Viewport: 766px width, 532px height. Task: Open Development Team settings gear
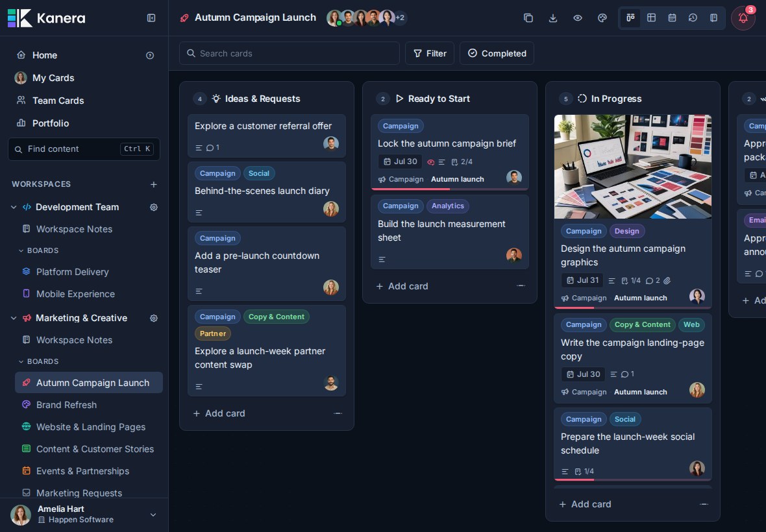point(154,208)
